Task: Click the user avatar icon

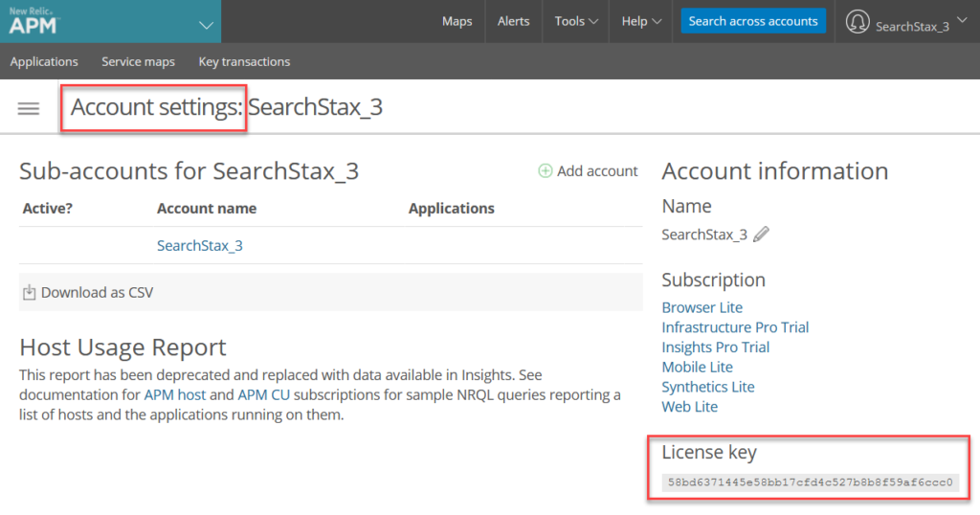Action: [x=857, y=22]
